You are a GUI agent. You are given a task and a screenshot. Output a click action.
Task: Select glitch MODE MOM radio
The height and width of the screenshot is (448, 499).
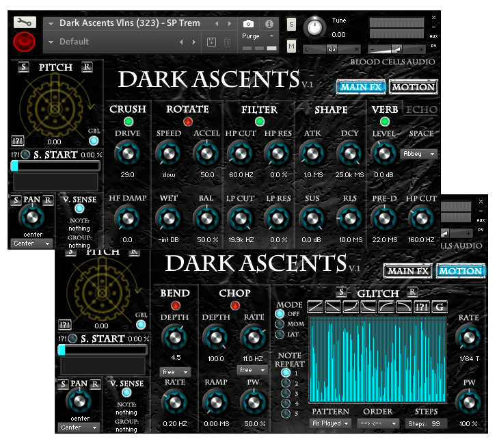280,324
